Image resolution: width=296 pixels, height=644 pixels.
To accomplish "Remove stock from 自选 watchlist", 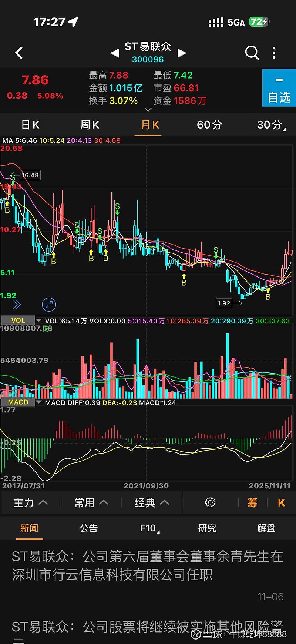I will (279, 88).
